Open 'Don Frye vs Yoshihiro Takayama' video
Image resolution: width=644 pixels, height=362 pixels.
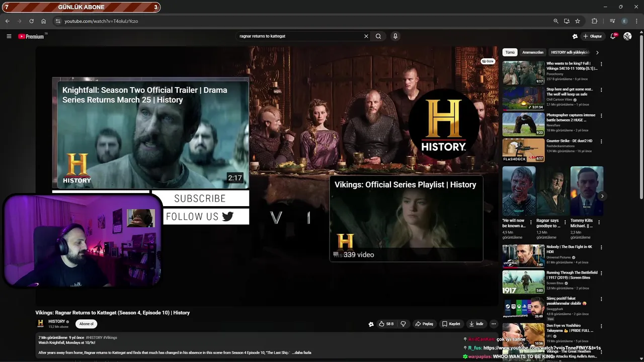tap(523, 335)
